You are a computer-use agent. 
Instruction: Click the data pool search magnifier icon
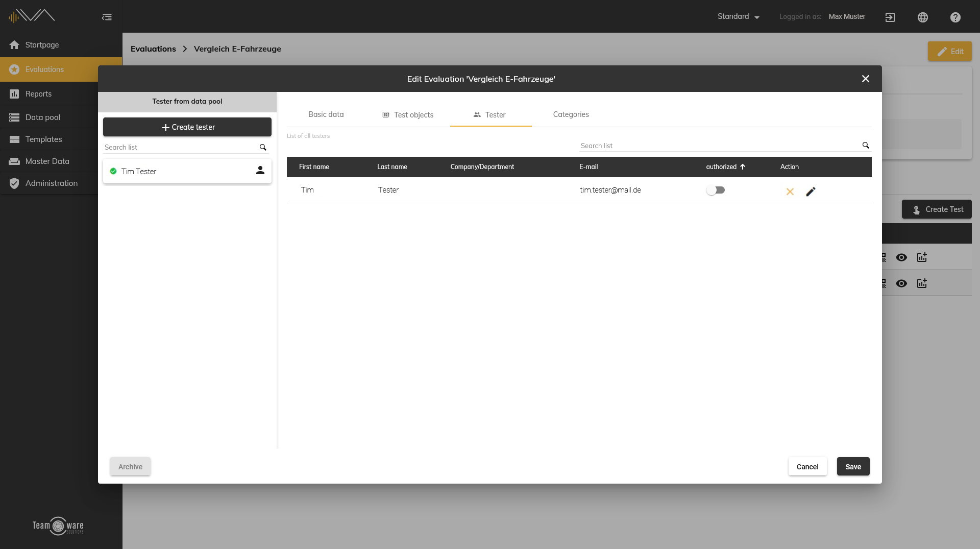click(x=263, y=148)
